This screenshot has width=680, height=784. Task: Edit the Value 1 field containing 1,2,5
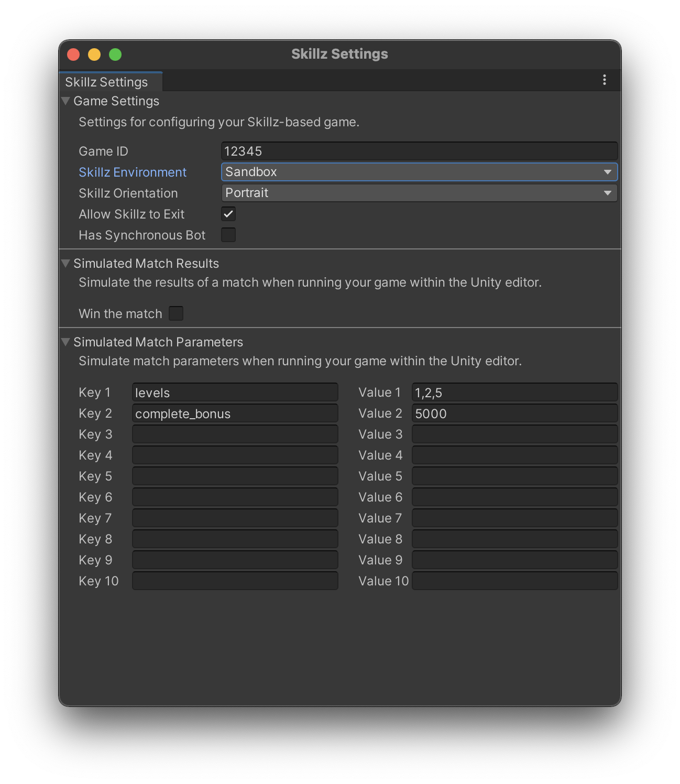(x=514, y=393)
